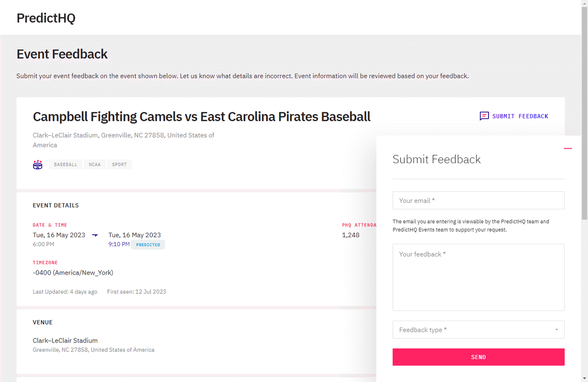
Task: Click the PredictHQ logo
Action: point(45,18)
